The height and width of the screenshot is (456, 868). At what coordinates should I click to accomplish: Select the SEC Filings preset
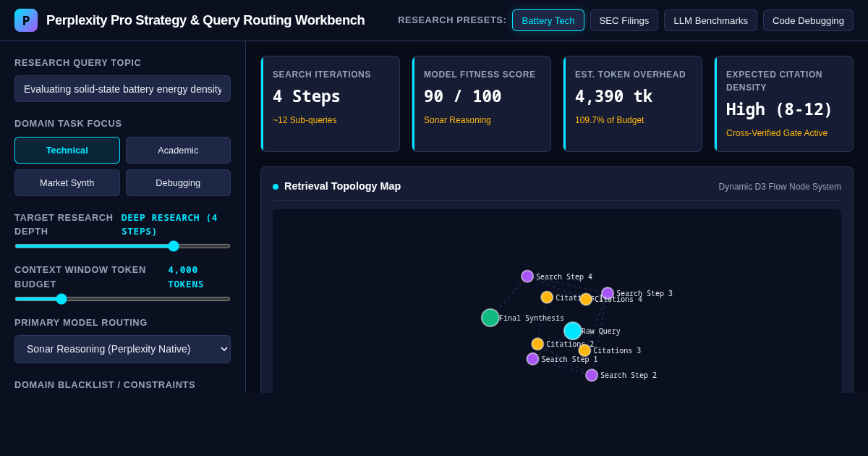(x=624, y=20)
